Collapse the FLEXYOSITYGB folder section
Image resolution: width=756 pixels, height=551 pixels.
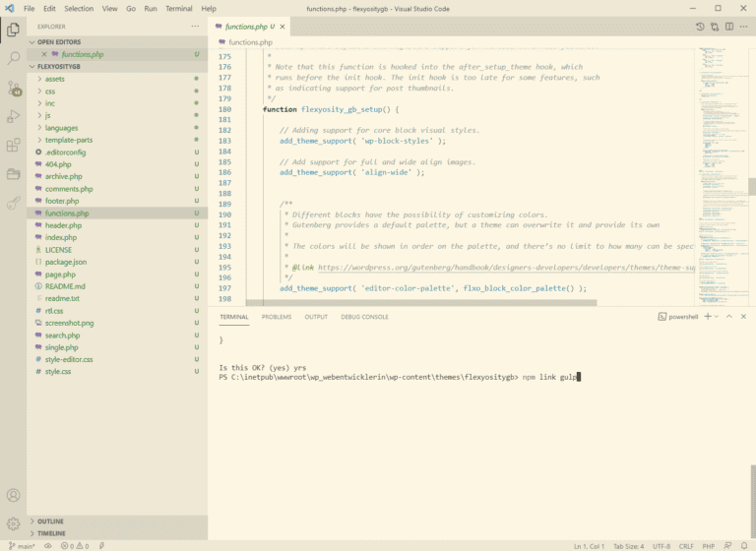(x=117, y=67)
